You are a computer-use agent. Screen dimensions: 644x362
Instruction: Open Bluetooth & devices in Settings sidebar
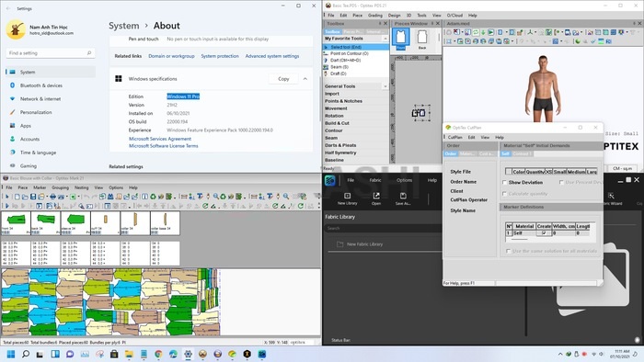[41, 85]
